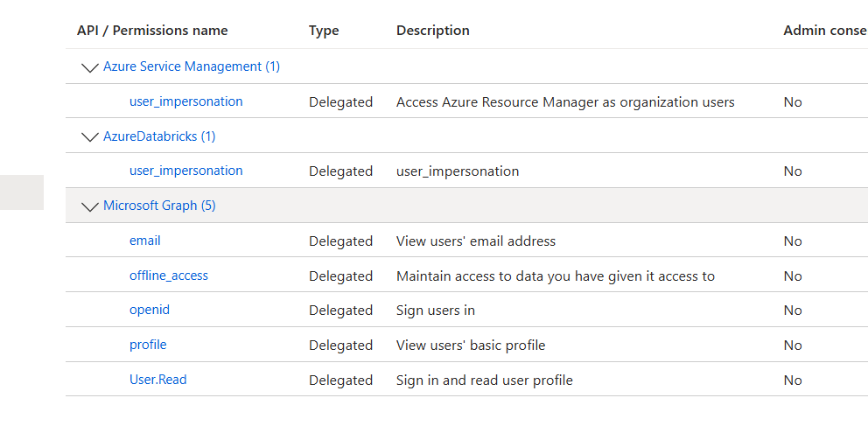Collapse the Azure Service Management group chevron
The width and height of the screenshot is (868, 426).
point(89,67)
